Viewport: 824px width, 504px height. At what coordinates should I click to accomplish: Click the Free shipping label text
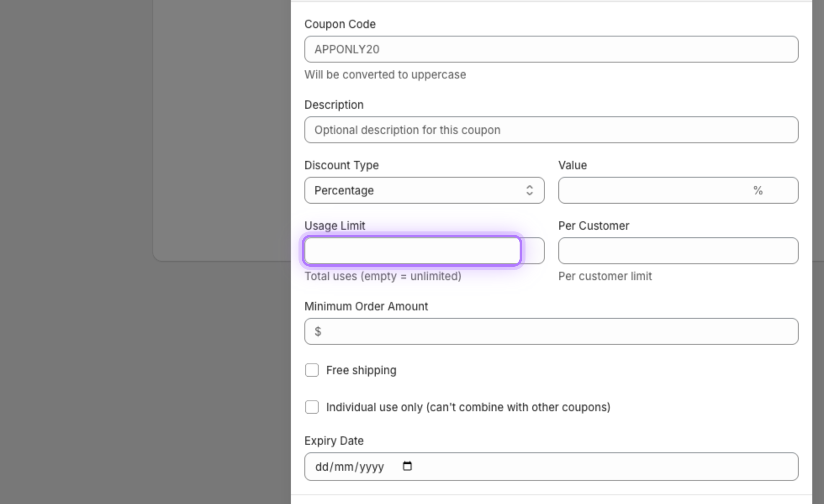click(x=361, y=370)
